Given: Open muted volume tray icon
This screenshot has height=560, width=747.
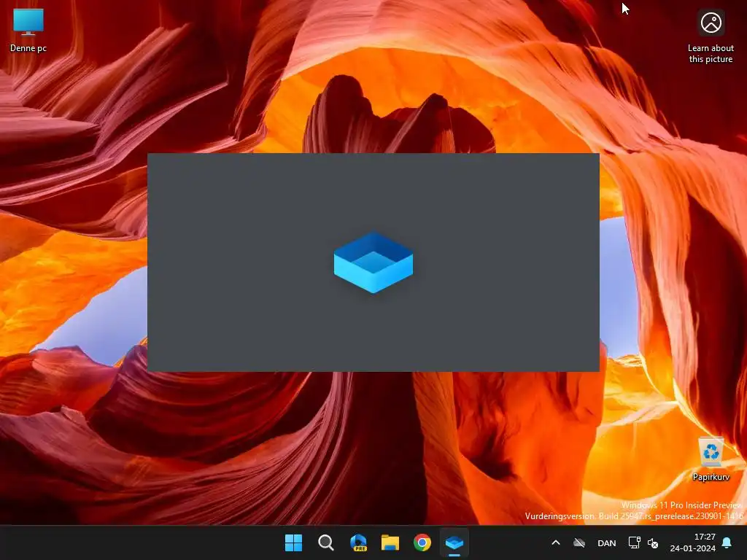Looking at the screenshot, I should pyautogui.click(x=653, y=542).
